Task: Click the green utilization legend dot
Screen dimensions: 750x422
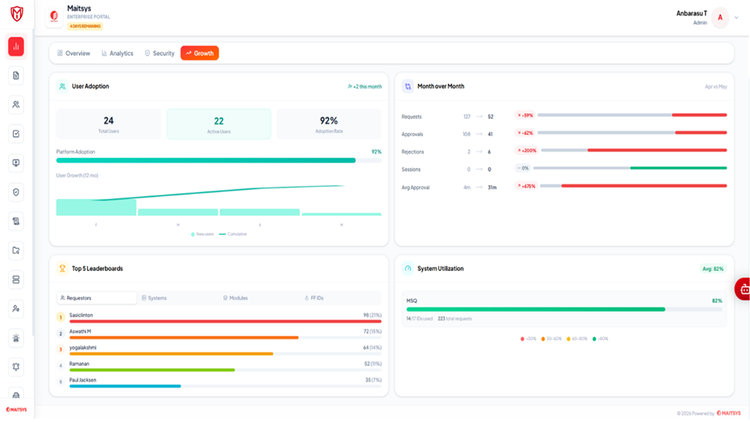Action: [595, 339]
